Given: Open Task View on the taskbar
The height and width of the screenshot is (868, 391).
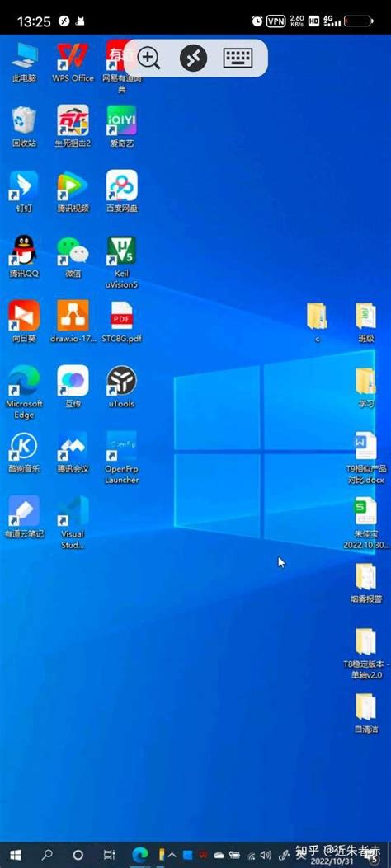Looking at the screenshot, I should pyautogui.click(x=109, y=855).
